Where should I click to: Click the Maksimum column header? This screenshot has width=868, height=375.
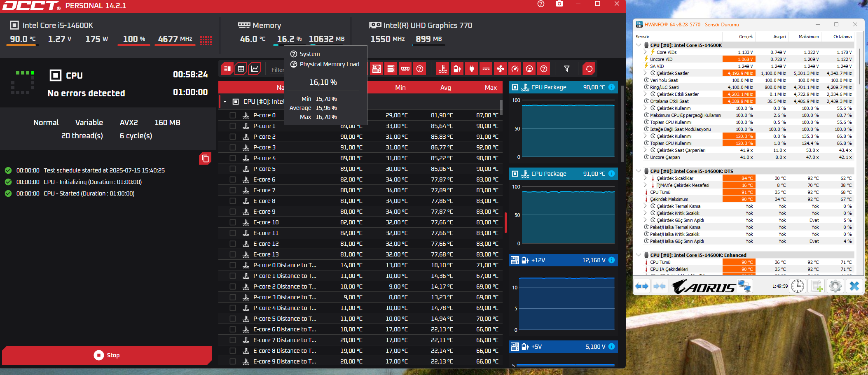(x=808, y=37)
